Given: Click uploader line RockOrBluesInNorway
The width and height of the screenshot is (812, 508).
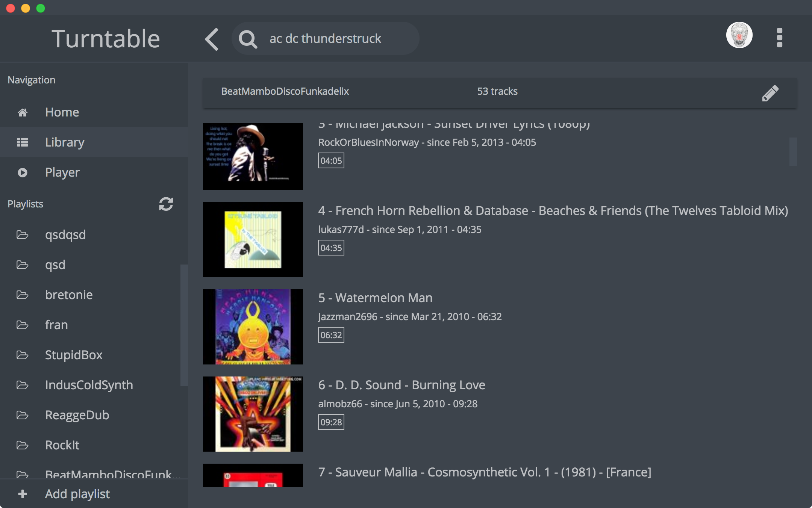Looking at the screenshot, I should pos(427,142).
